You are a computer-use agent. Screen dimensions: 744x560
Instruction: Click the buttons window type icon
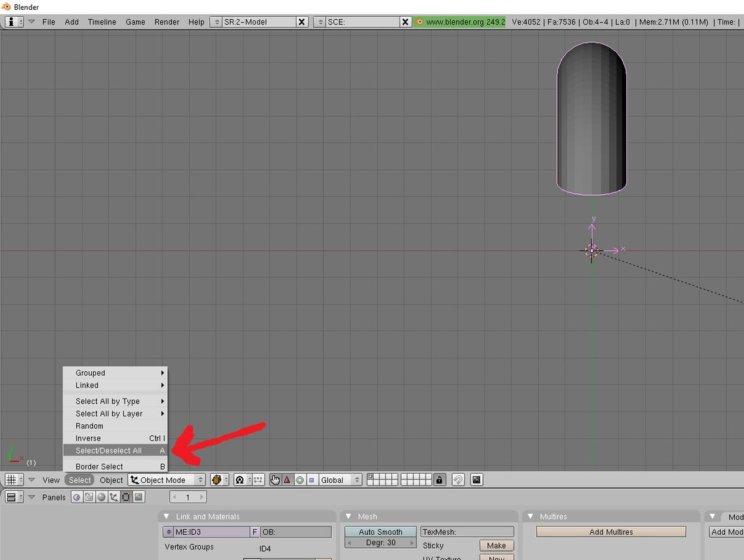point(14,497)
